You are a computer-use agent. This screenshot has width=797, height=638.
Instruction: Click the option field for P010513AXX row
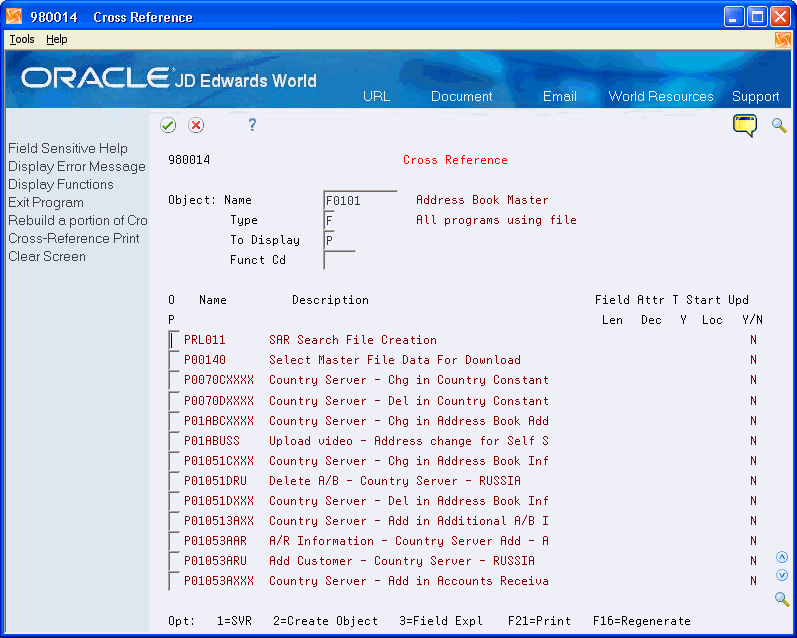tap(174, 521)
